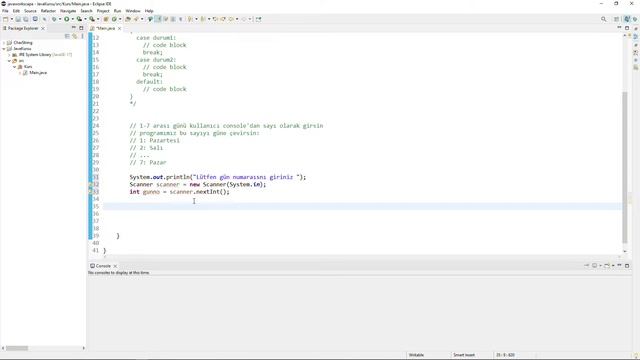Open the Run menu

coord(117,11)
